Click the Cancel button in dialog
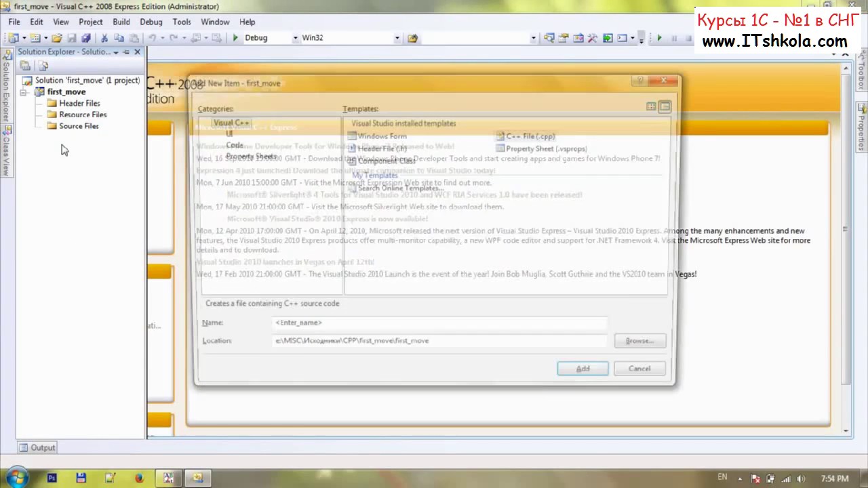Image resolution: width=868 pixels, height=488 pixels. click(639, 368)
